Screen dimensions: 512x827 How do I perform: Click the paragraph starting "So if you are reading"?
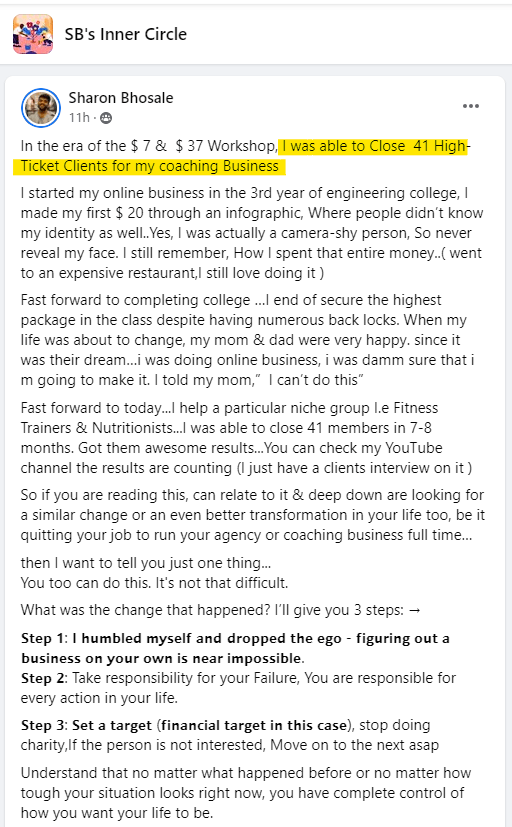(x=253, y=515)
